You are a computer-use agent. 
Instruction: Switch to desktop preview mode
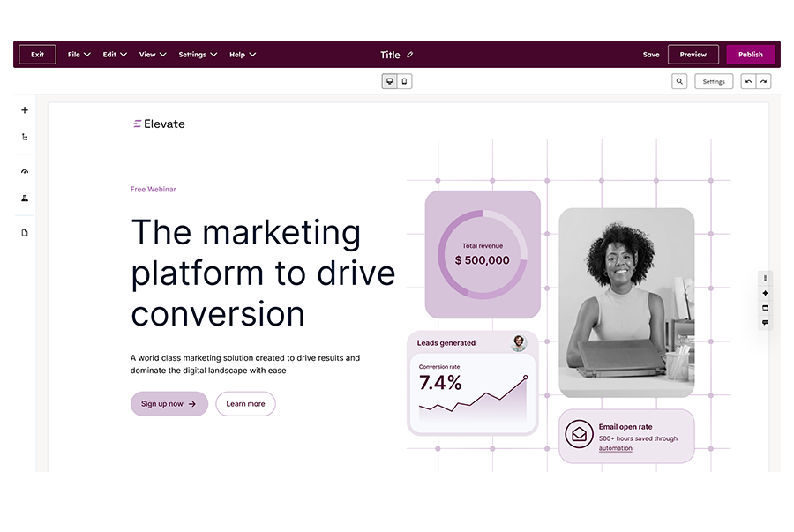point(389,81)
